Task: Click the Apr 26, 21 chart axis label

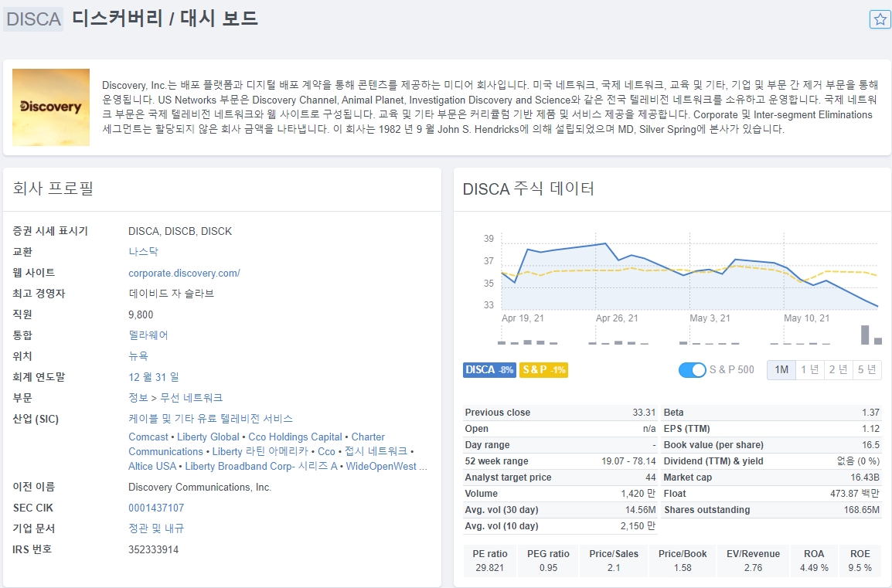Action: click(617, 318)
